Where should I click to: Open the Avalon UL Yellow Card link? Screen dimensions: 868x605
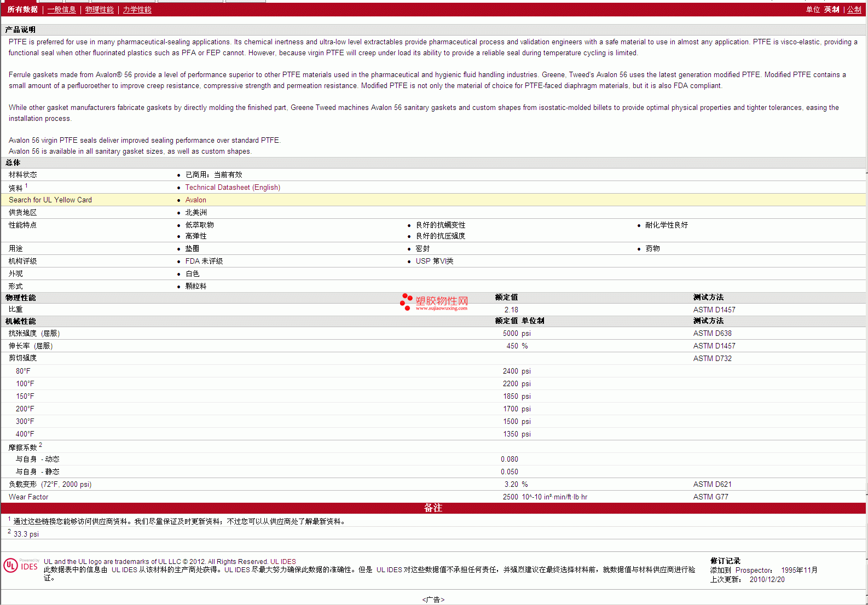coord(196,200)
